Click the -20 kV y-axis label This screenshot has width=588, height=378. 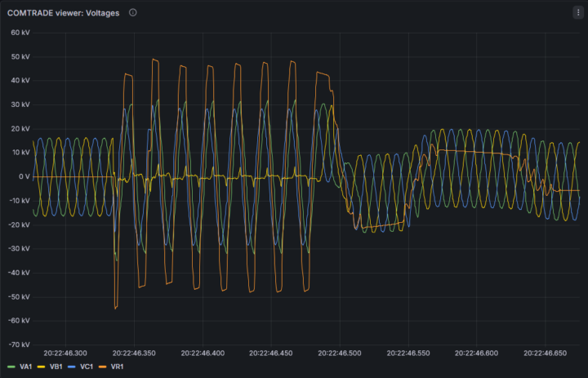19,225
